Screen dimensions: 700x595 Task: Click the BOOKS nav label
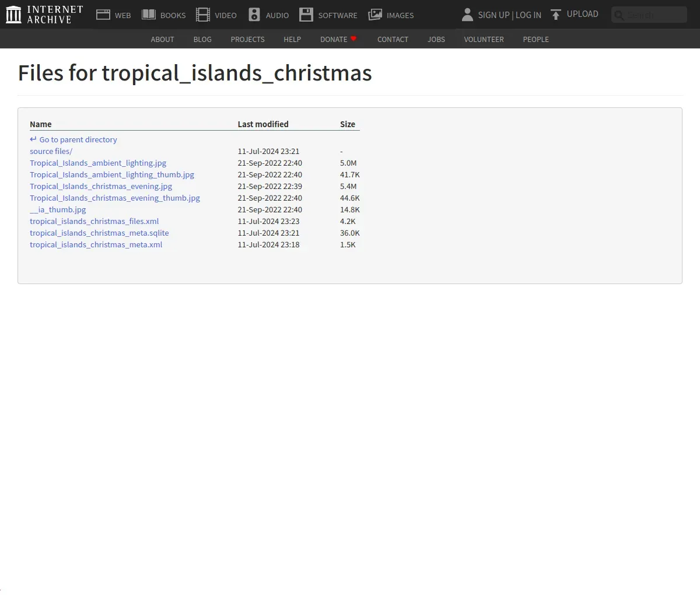[173, 15]
